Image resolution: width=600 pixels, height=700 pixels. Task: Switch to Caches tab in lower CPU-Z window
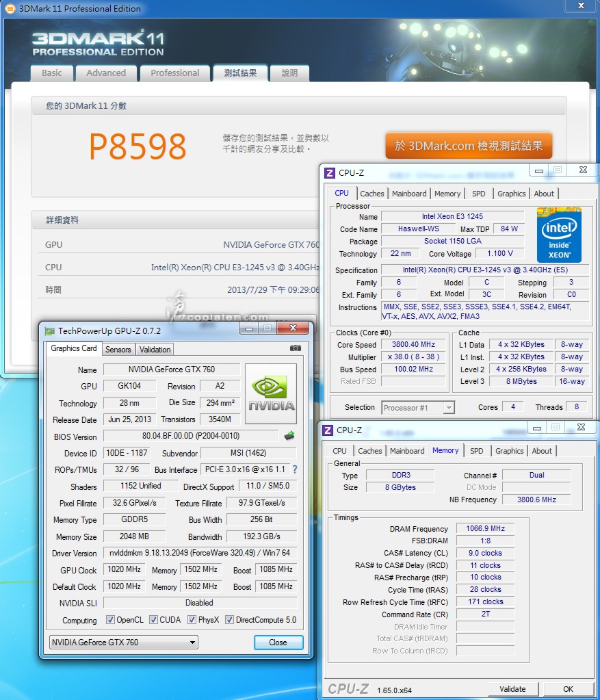click(x=370, y=451)
